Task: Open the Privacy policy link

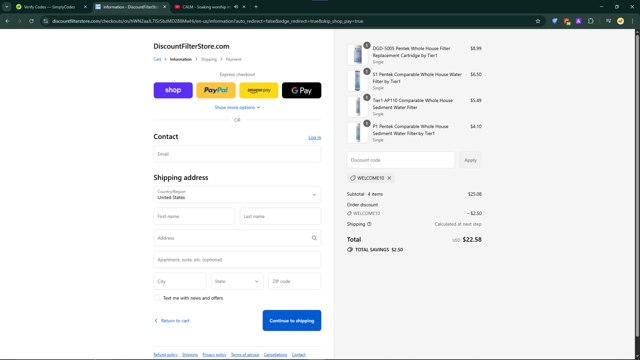Action: [x=214, y=355]
